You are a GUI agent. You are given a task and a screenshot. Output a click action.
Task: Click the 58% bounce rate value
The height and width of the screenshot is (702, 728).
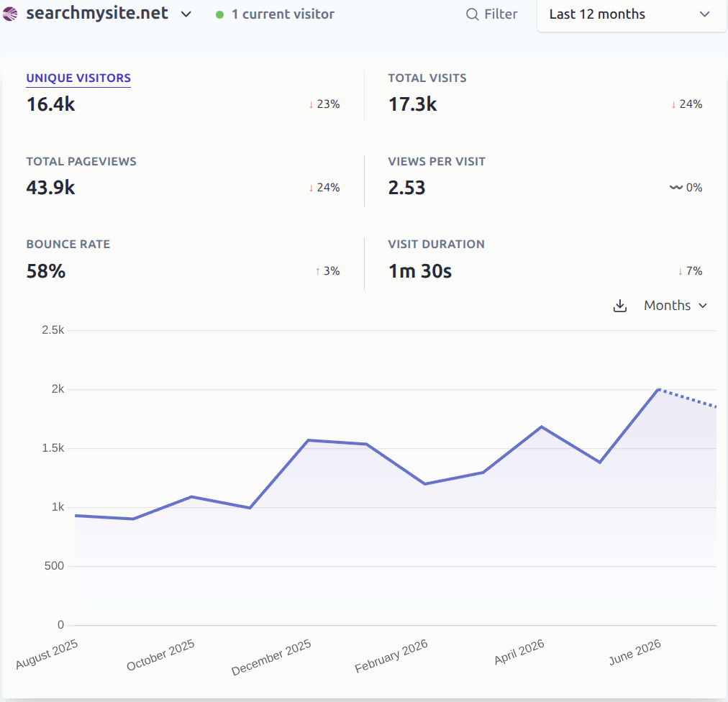(x=46, y=271)
